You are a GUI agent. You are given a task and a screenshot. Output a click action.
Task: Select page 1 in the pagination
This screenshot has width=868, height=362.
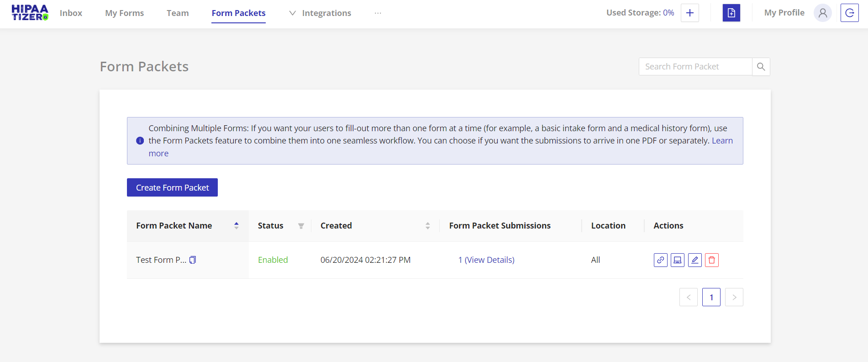point(711,297)
